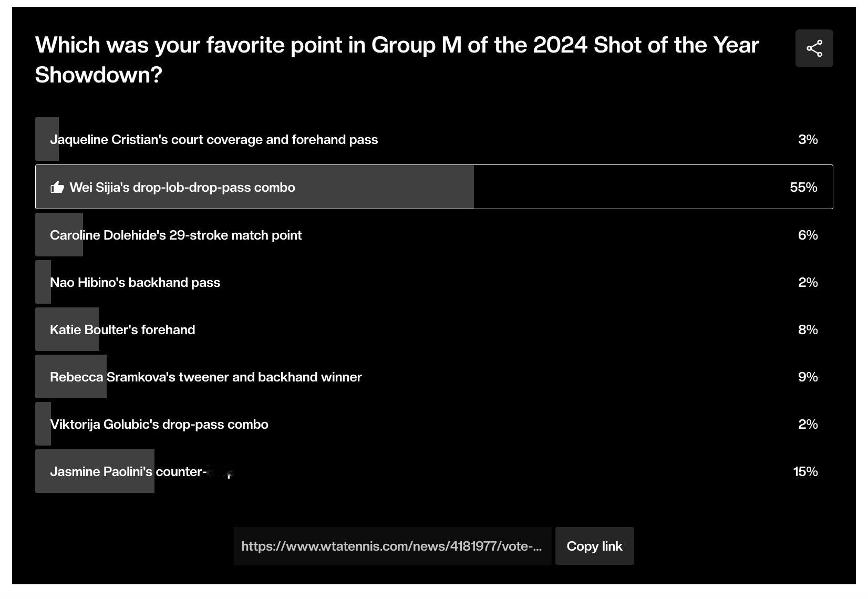Click the thumbs-up icon on Wei Sijia's option
This screenshot has width=868, height=599.
57,187
